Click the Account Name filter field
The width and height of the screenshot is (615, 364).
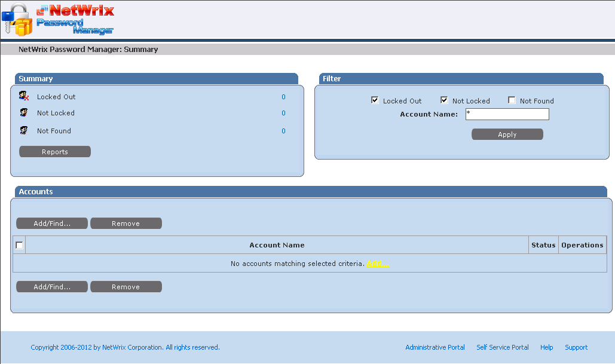point(507,114)
